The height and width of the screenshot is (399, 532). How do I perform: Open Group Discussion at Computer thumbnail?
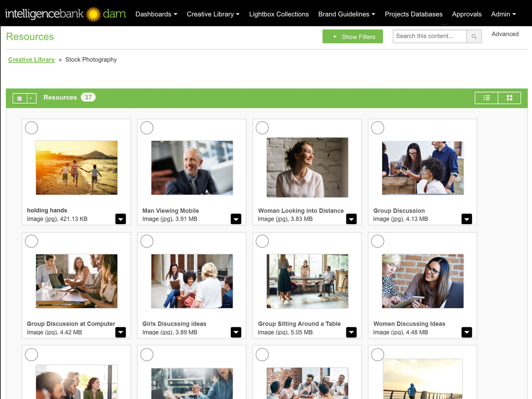coord(77,281)
